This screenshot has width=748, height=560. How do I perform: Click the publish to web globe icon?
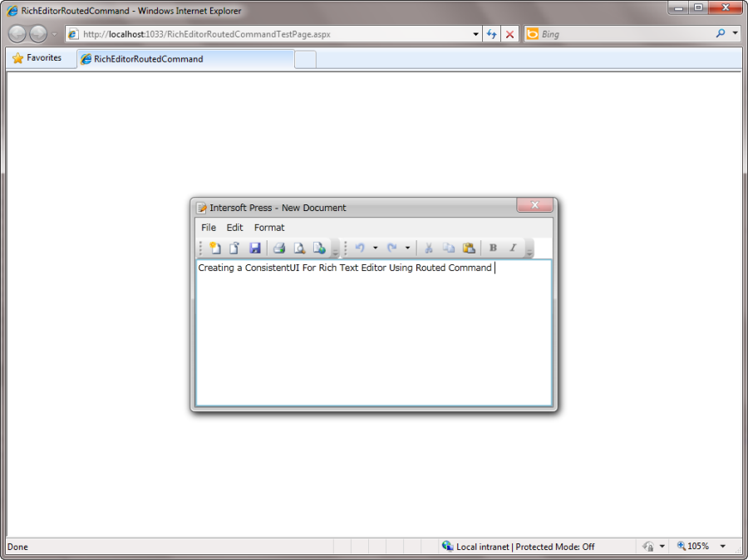[319, 248]
